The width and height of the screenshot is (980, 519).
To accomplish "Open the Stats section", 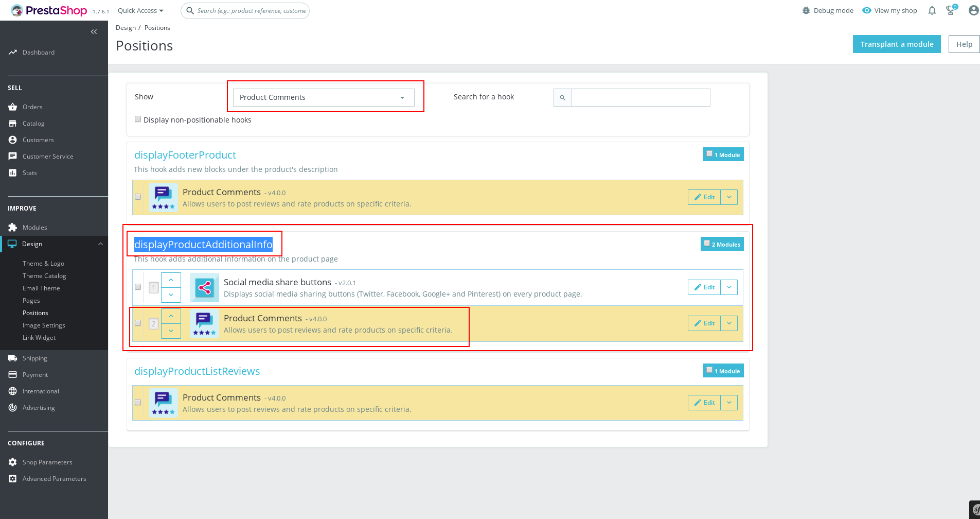I will click(29, 172).
